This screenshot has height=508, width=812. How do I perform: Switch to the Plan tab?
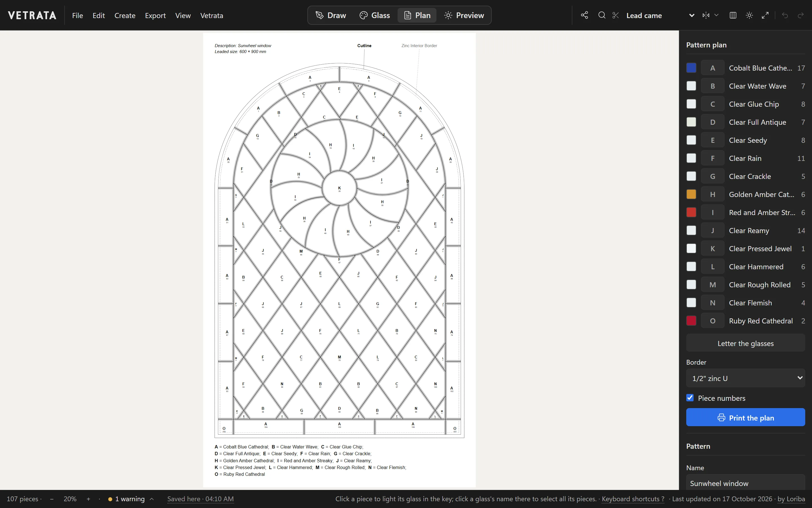tap(417, 15)
